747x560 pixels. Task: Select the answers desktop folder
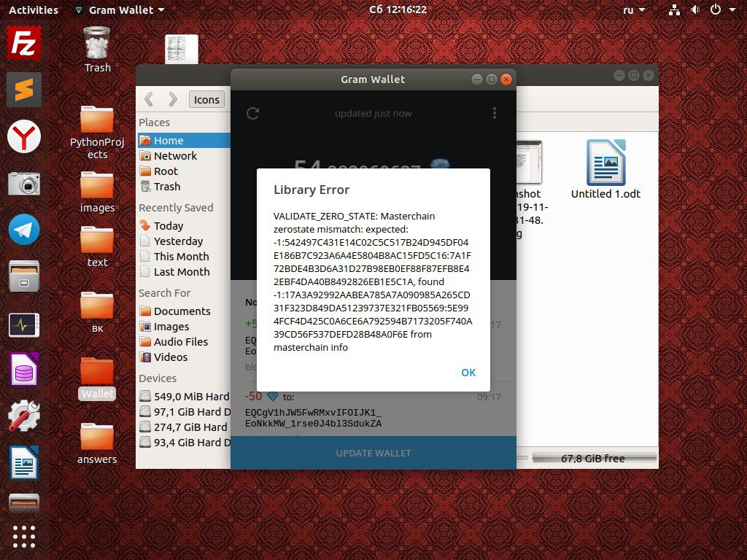97,443
